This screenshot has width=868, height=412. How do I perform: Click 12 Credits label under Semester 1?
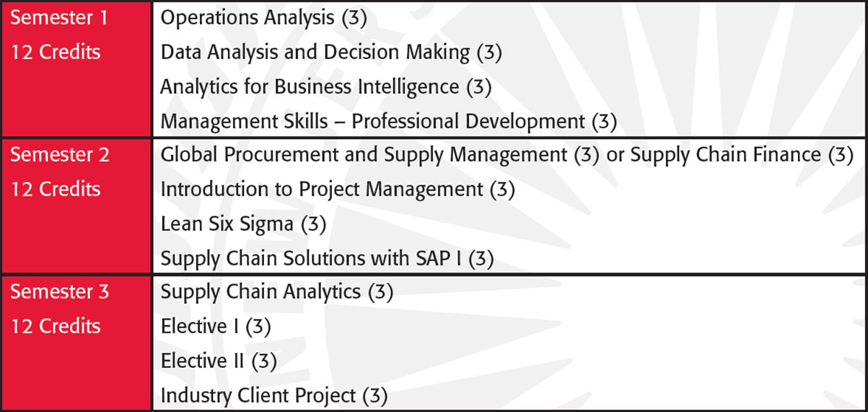56,53
